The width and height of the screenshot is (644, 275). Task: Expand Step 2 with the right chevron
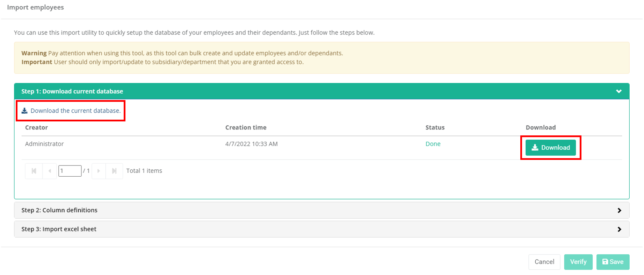[619, 210]
